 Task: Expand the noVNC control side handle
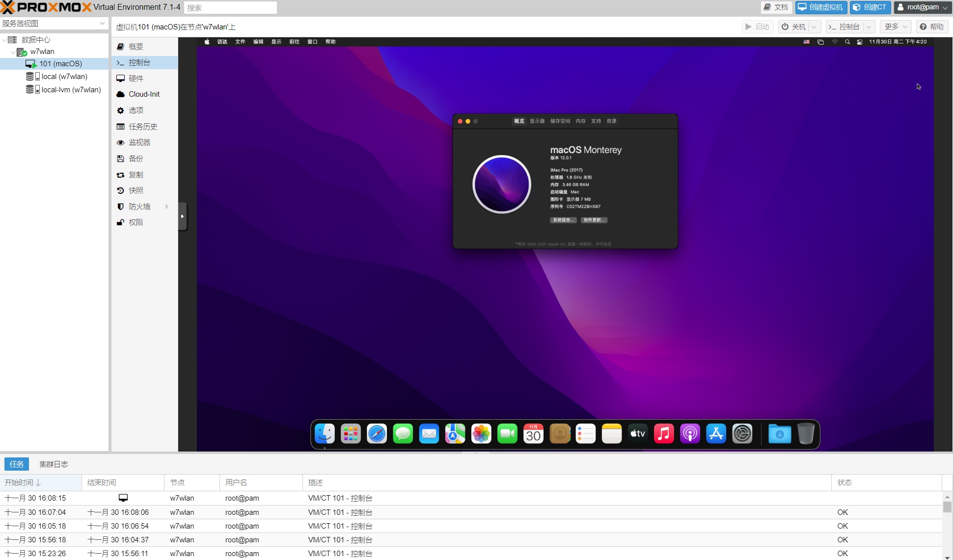coord(182,216)
